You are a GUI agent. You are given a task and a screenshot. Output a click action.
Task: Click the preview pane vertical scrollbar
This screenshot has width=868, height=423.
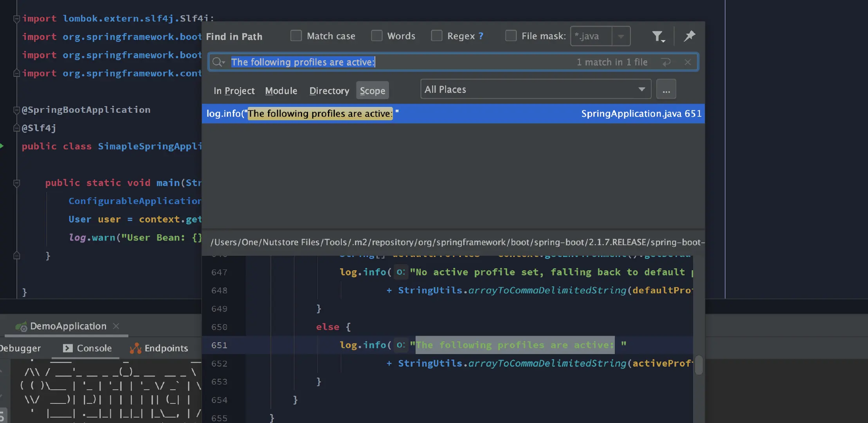tap(699, 365)
